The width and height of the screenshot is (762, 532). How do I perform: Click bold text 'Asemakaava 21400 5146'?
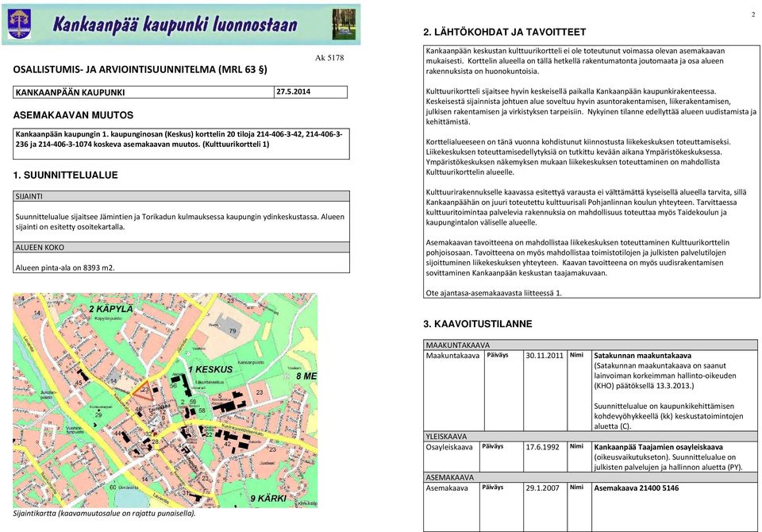tap(636, 488)
